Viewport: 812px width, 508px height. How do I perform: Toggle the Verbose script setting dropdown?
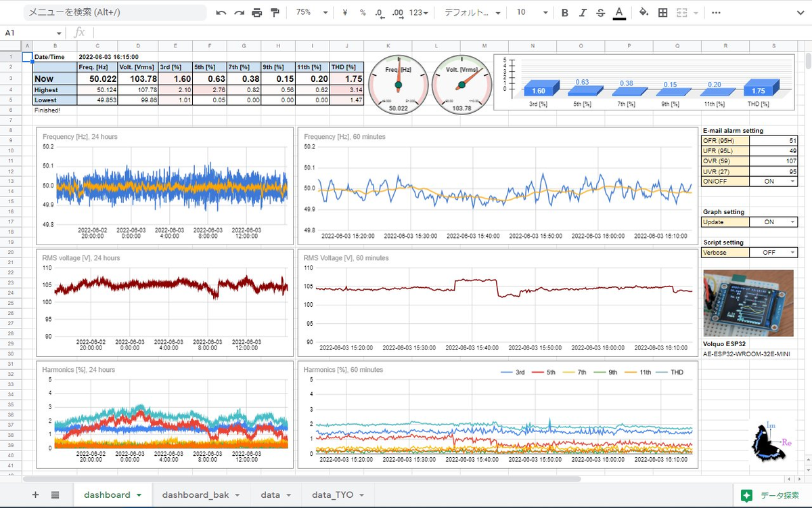pyautogui.click(x=773, y=253)
